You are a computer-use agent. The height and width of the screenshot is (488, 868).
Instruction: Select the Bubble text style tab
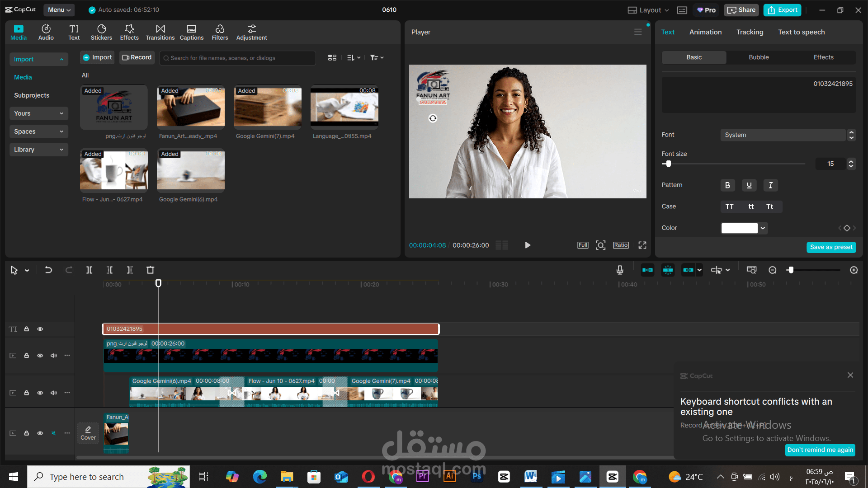tap(759, 57)
